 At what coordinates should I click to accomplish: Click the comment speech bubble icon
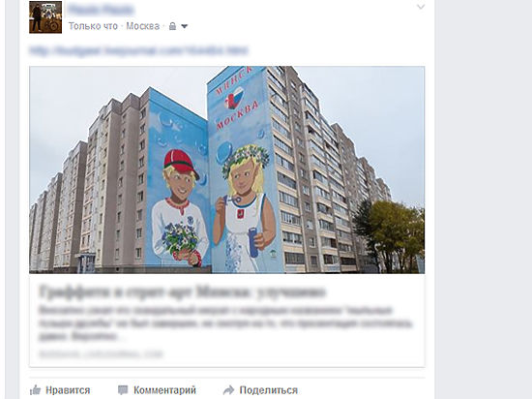click(x=123, y=390)
